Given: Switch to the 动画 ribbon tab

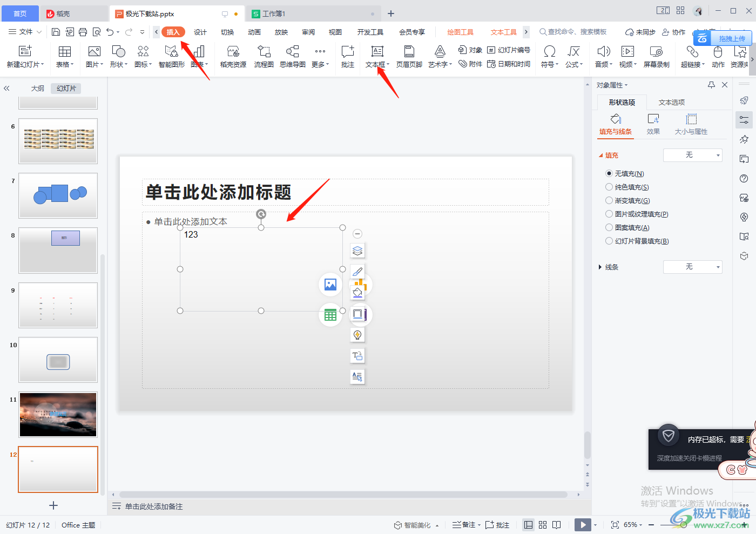Looking at the screenshot, I should pyautogui.click(x=254, y=32).
